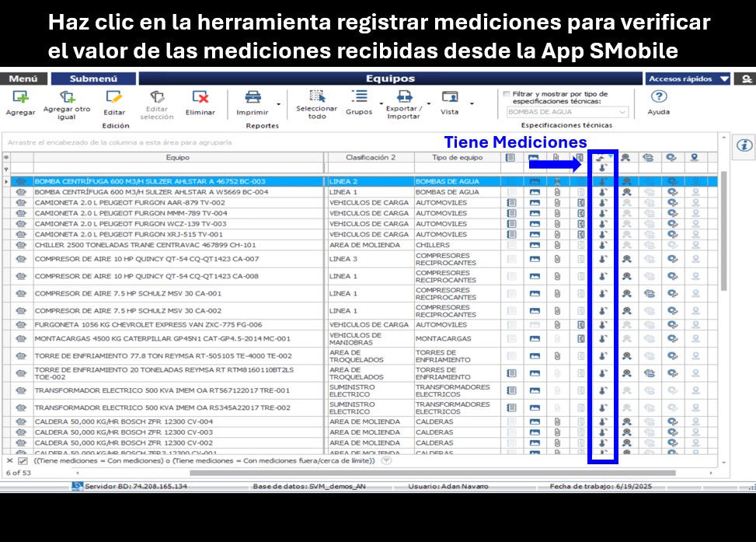Click attachment paperclip icon for TV-004 row
Screen dimensions: 756x542
pos(557,213)
